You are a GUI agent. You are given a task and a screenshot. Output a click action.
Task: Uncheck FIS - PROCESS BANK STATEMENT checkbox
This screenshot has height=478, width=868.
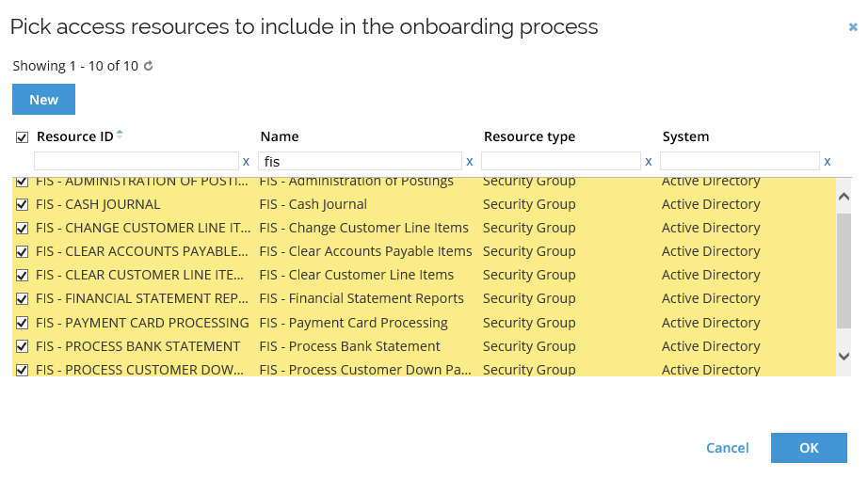(x=22, y=346)
